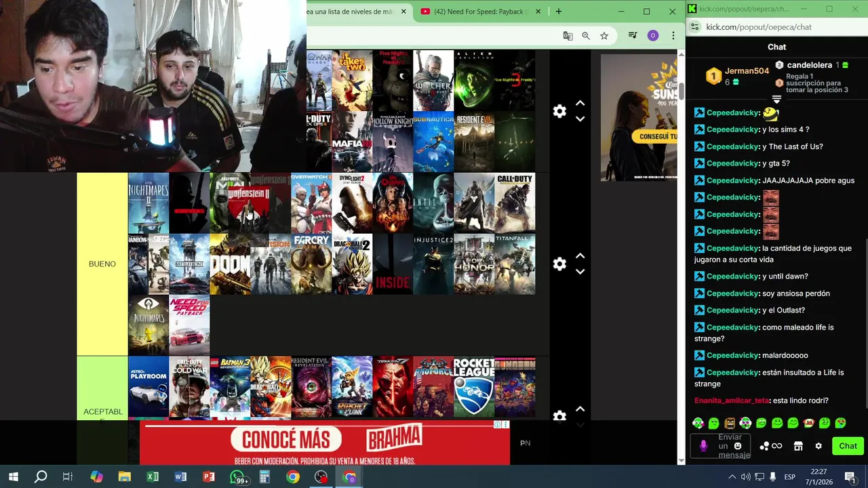Select the Need for Speed Payback thumbnail
The height and width of the screenshot is (488, 868).
coord(189,325)
